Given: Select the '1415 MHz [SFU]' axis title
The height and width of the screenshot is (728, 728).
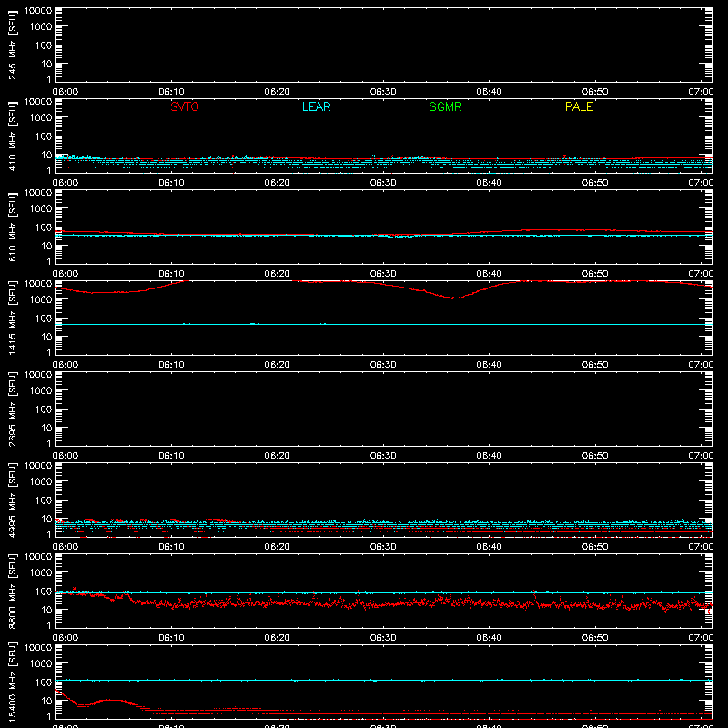Looking at the screenshot, I should 13,318.
